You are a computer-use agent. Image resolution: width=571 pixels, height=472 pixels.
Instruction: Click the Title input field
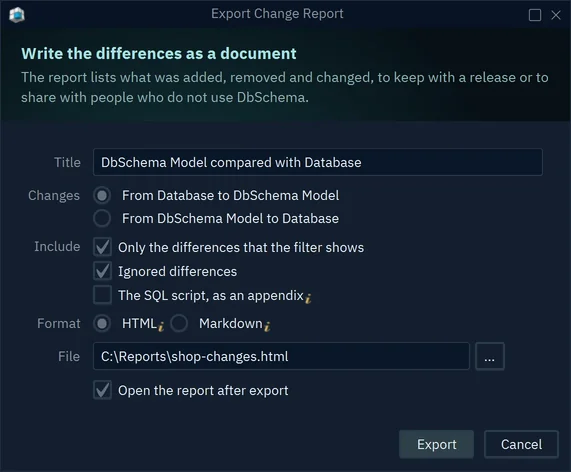(x=318, y=162)
